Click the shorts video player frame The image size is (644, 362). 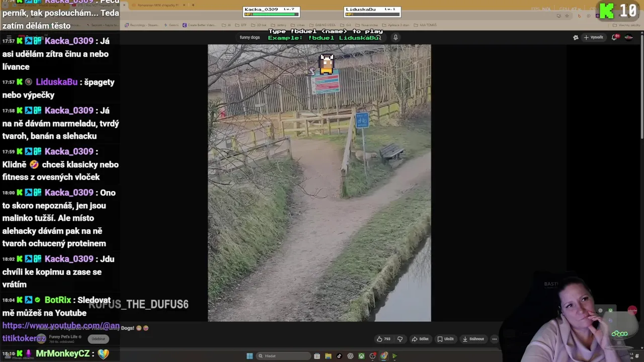coord(319,183)
